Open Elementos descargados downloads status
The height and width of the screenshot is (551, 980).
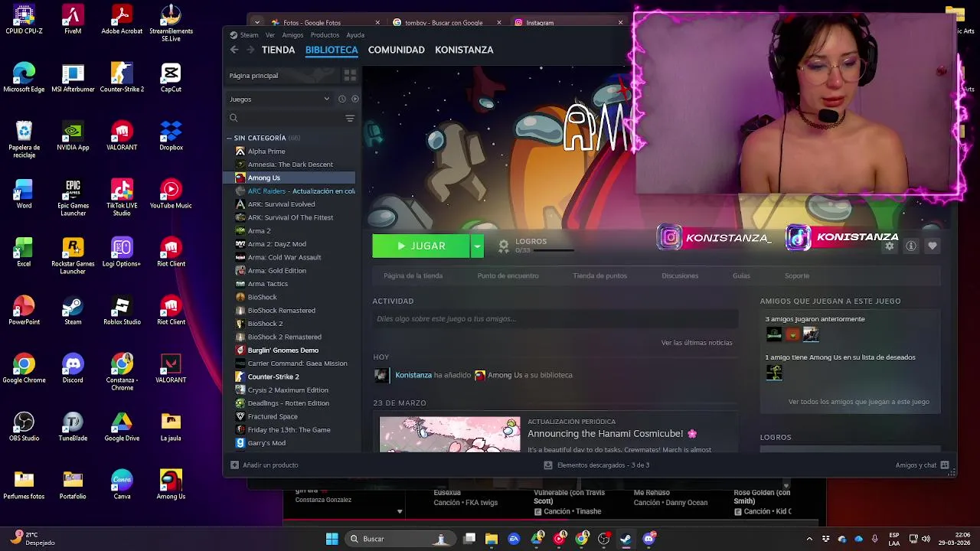pyautogui.click(x=596, y=465)
